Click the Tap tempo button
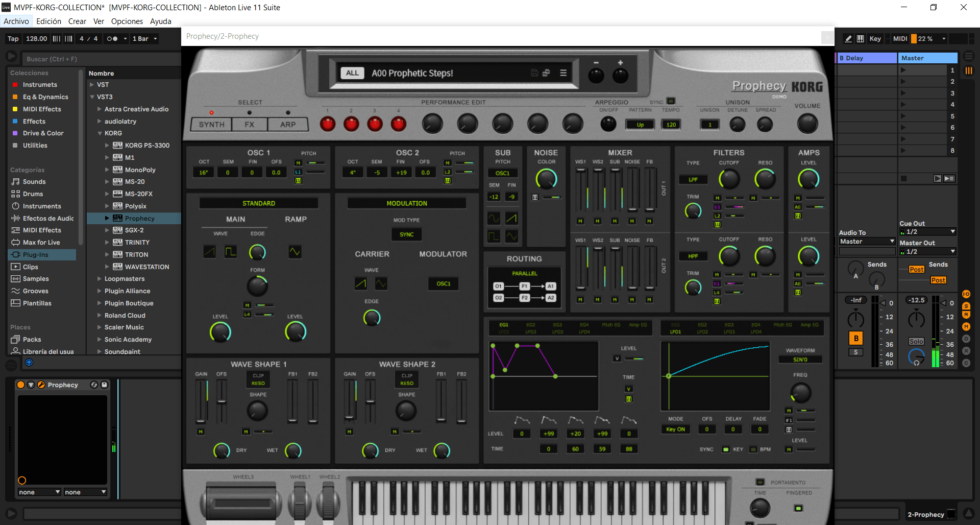Image resolution: width=980 pixels, height=525 pixels. (13, 38)
